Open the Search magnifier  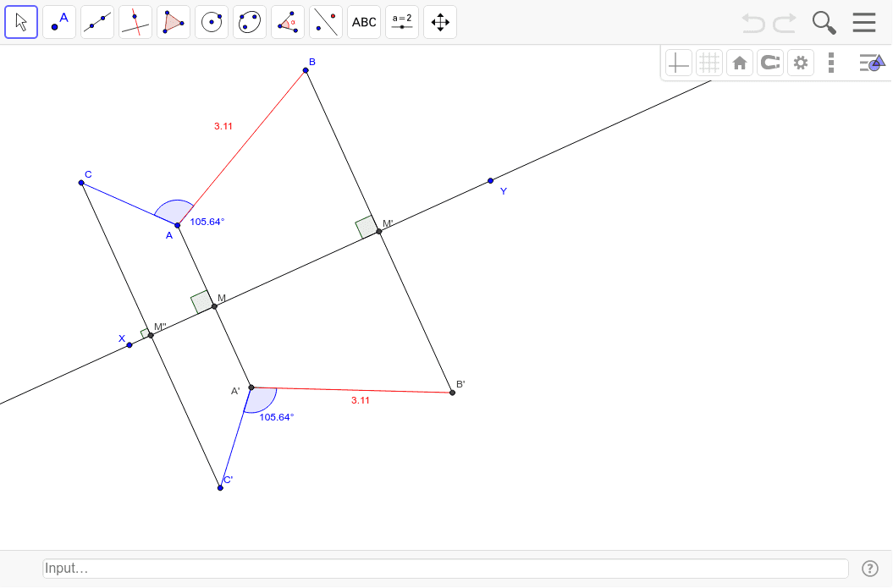coord(824,23)
